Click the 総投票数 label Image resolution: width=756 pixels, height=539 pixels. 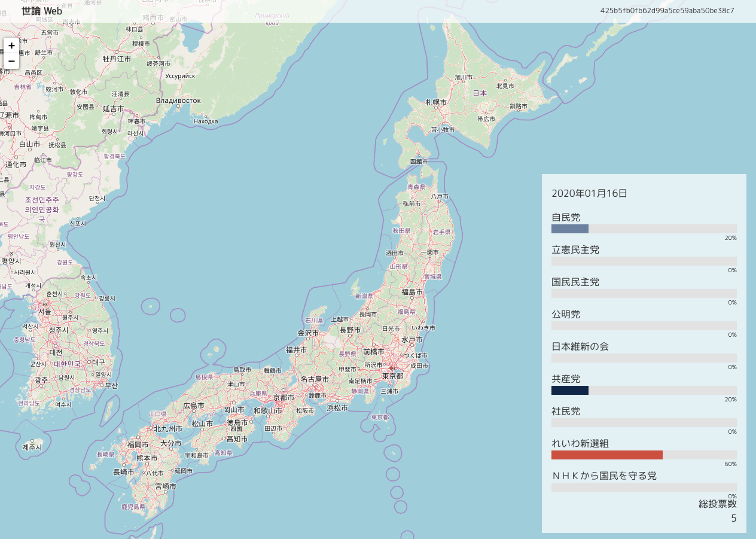tap(718, 504)
